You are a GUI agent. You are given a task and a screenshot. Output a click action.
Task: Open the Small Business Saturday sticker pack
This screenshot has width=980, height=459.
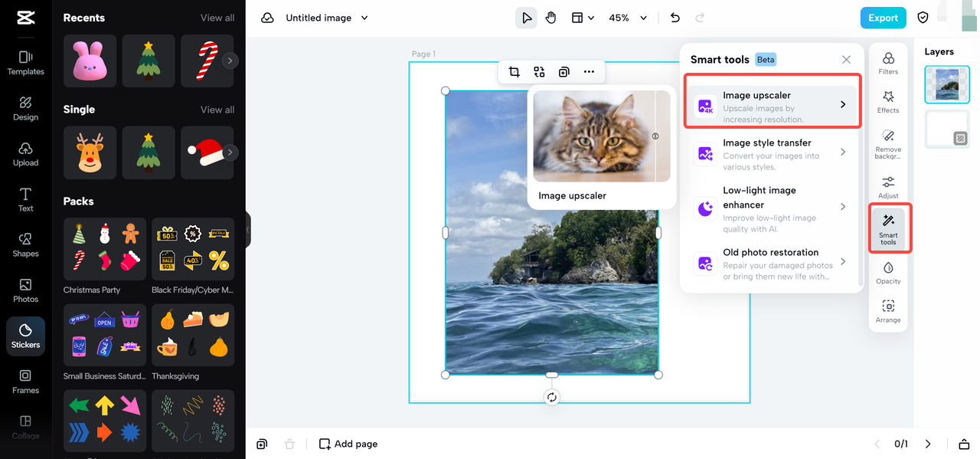pos(104,336)
